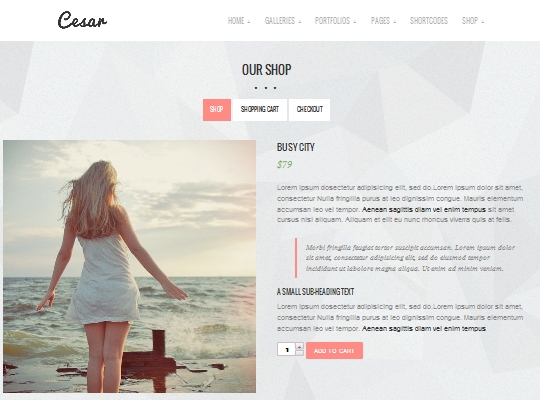This screenshot has height=400, width=540.
Task: Open the product image of girl at beach
Action: pos(129,266)
